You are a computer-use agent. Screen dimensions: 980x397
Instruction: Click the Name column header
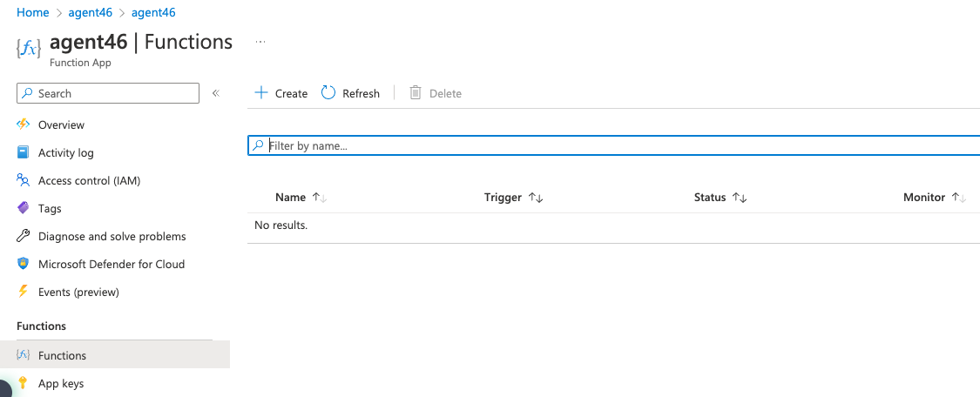(291, 198)
